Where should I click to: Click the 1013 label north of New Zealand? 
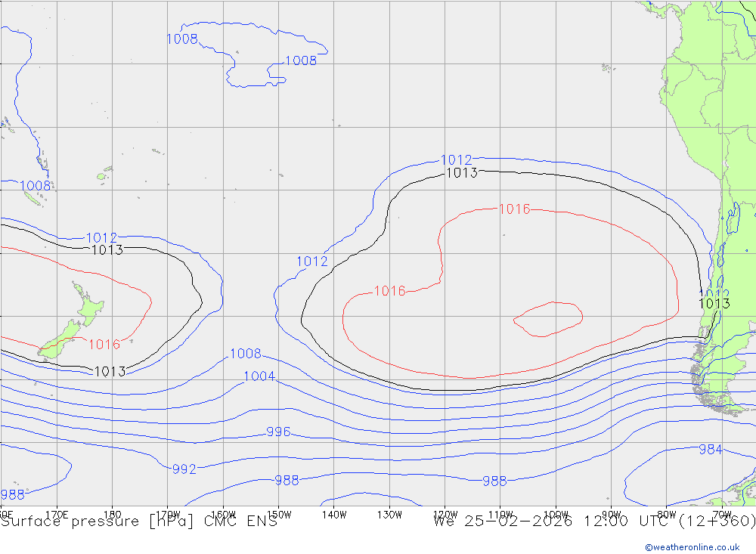pos(107,249)
